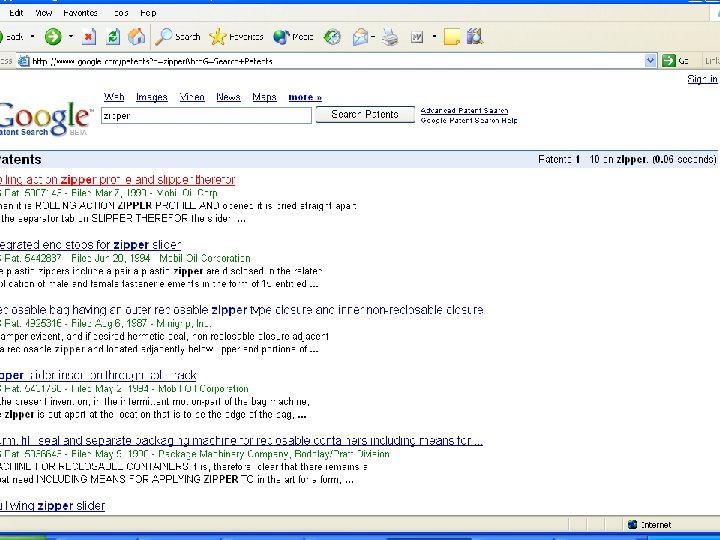Image resolution: width=720 pixels, height=540 pixels.
Task: Click the text 'Filed Aug 6, 1987 - Minigrip, Inc.'
Action: [x=141, y=323]
